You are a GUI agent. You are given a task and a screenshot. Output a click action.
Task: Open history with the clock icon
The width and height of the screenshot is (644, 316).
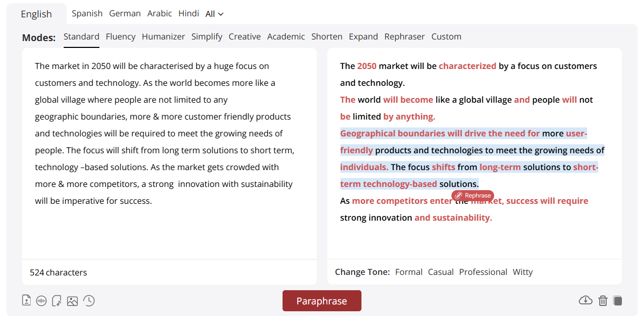pyautogui.click(x=89, y=301)
